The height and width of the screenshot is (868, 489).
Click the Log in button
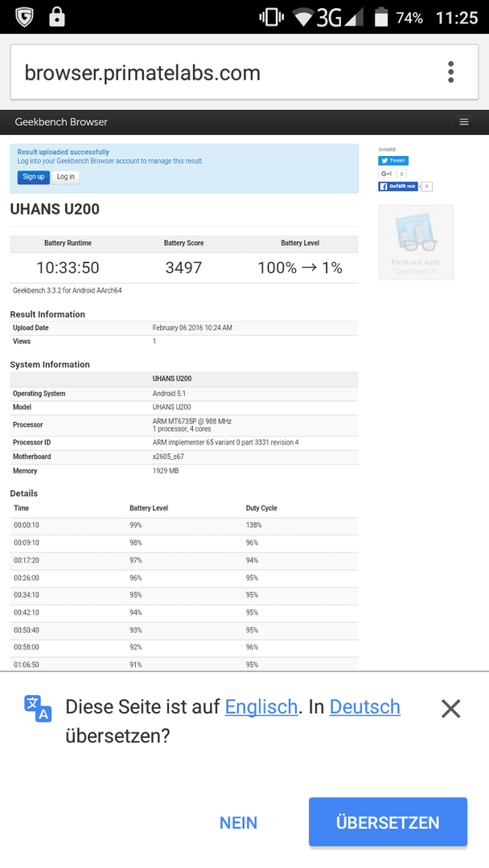click(66, 177)
